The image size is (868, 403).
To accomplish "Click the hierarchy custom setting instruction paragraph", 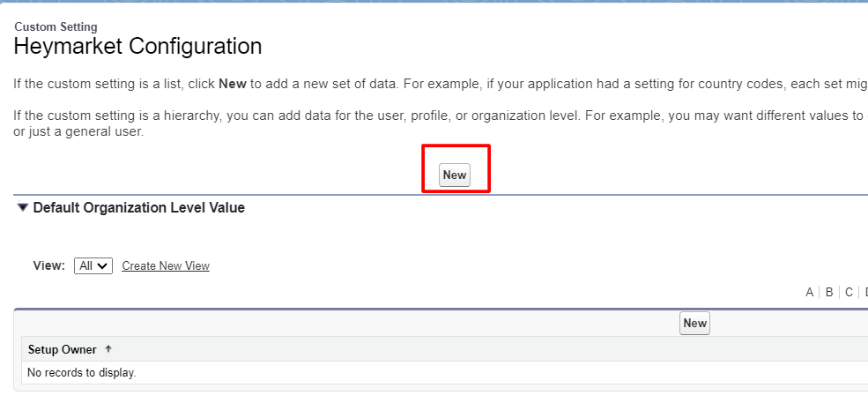I will point(441,124).
